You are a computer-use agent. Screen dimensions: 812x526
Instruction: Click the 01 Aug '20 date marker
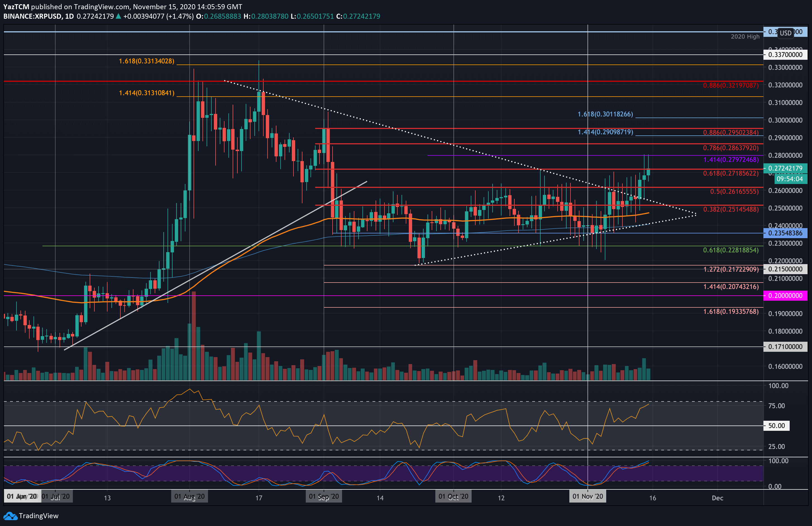[189, 496]
